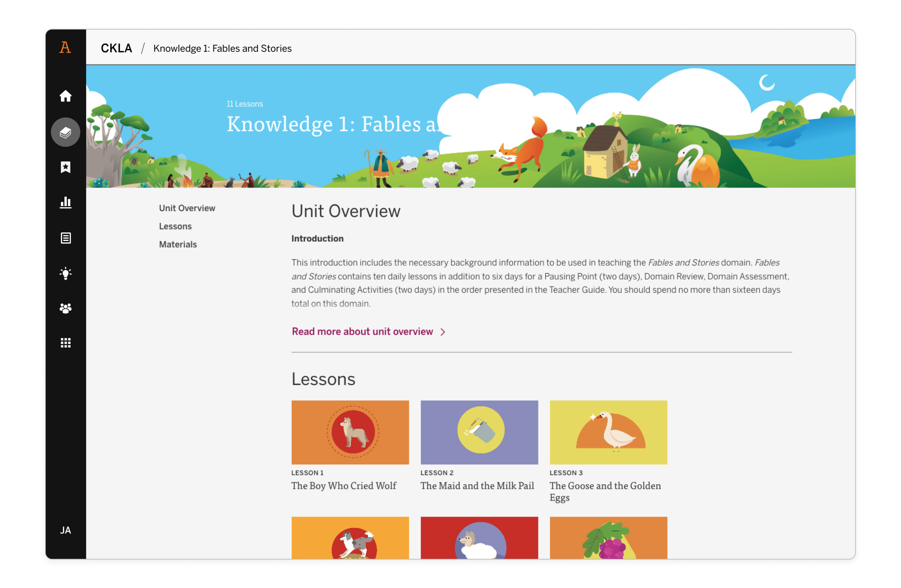
Task: Open the apps grid icon
Action: pos(65,343)
